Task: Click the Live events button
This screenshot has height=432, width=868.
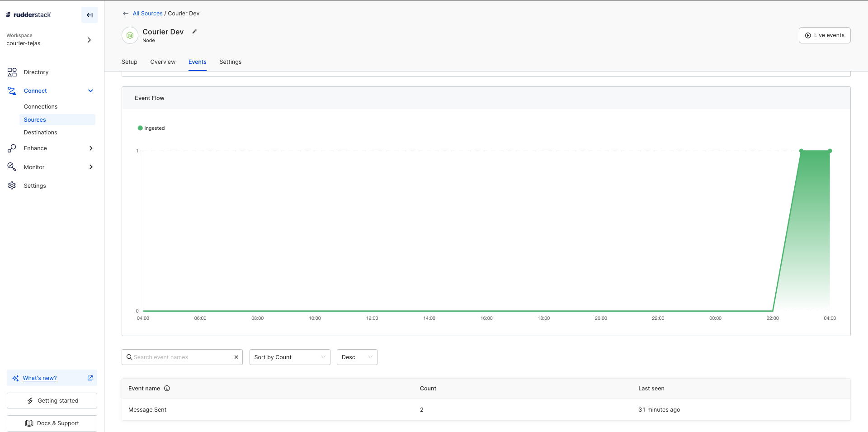Action: coord(825,35)
